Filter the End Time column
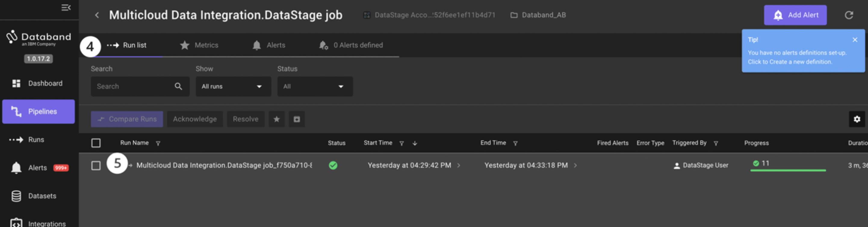The height and width of the screenshot is (227, 868). 515,143
